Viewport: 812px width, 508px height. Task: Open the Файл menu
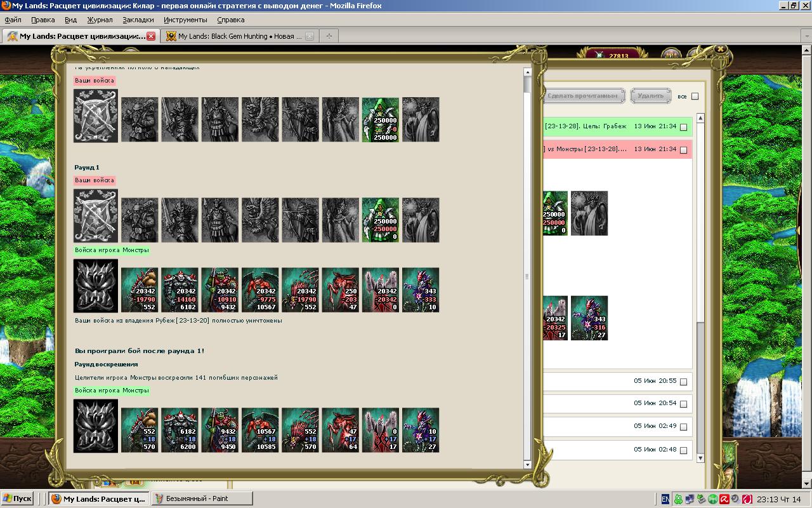point(13,20)
